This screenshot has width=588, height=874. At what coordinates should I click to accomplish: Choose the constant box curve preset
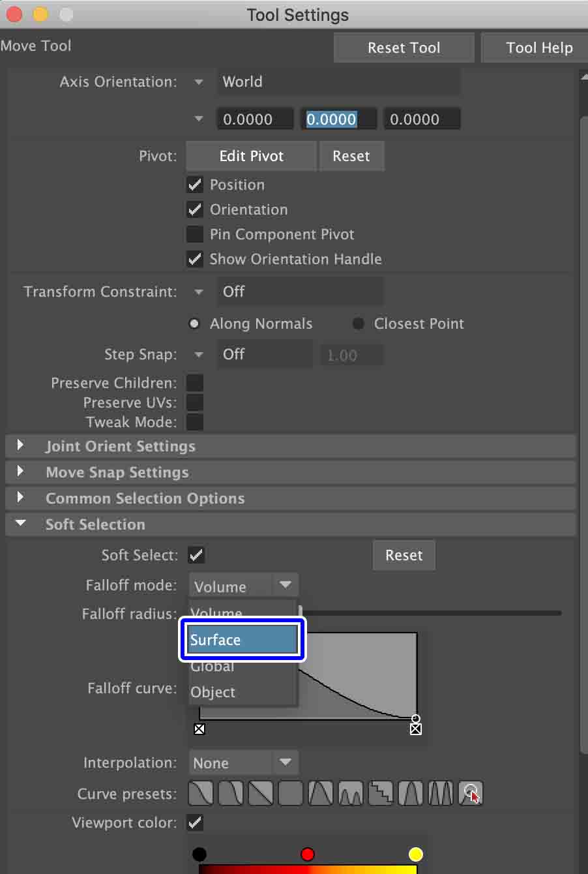click(290, 793)
